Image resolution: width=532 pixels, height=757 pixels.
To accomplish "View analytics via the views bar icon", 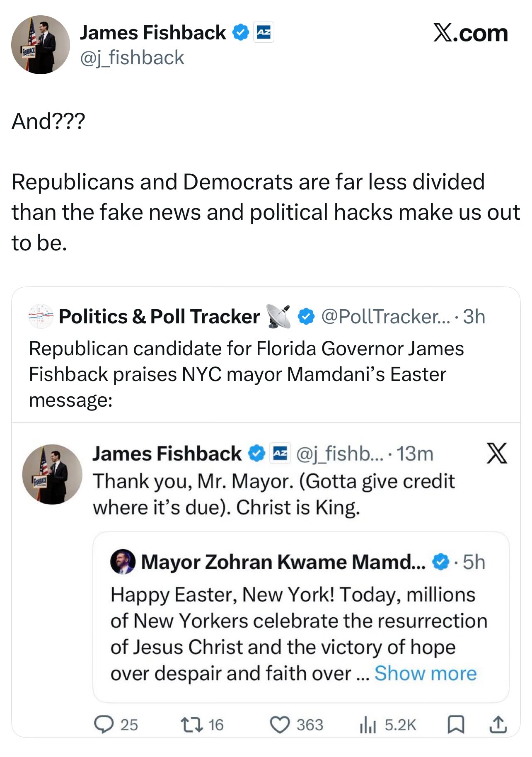I will point(368,725).
